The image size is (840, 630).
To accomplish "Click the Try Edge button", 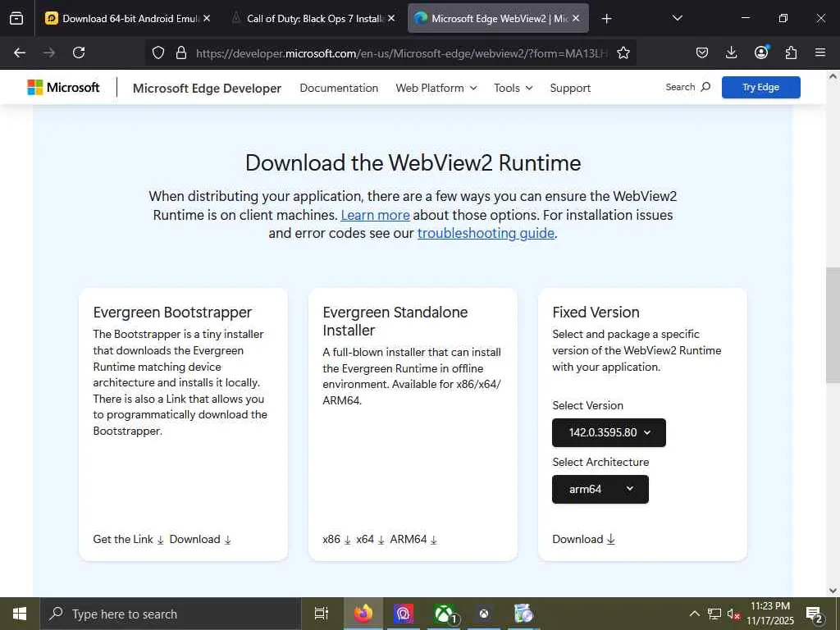I will pyautogui.click(x=760, y=87).
